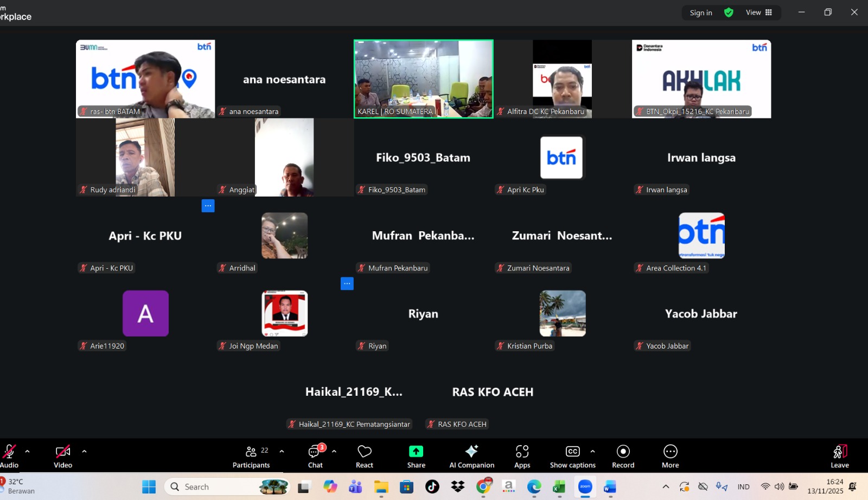The image size is (868, 500).
Task: Unmute the microphone with the Audio button
Action: tap(9, 457)
